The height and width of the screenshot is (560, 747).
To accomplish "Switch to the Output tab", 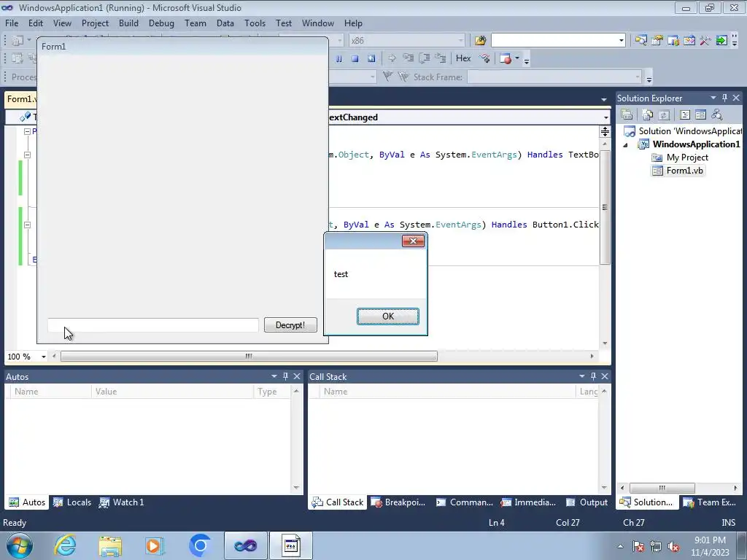I will pyautogui.click(x=587, y=502).
